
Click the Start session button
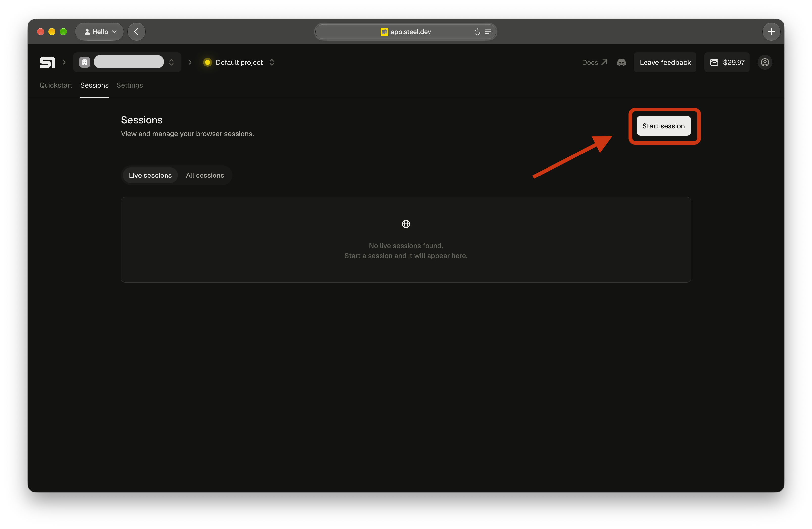coord(664,126)
